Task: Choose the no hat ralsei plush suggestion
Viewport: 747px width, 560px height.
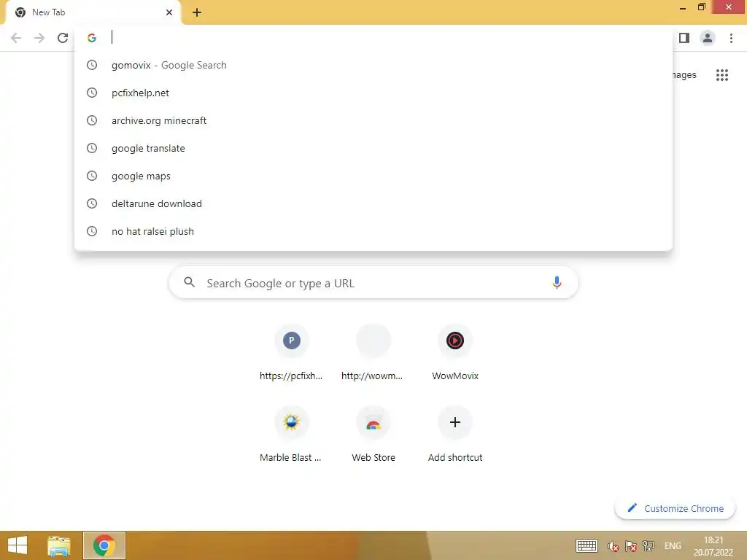Action: pyautogui.click(x=373, y=231)
